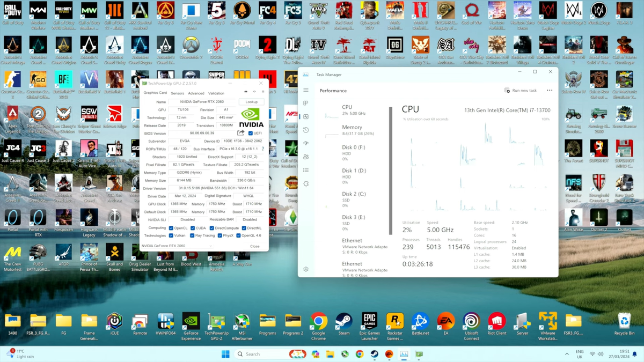
Task: Open MSI Afterburner desktop shortcut
Action: (x=242, y=327)
